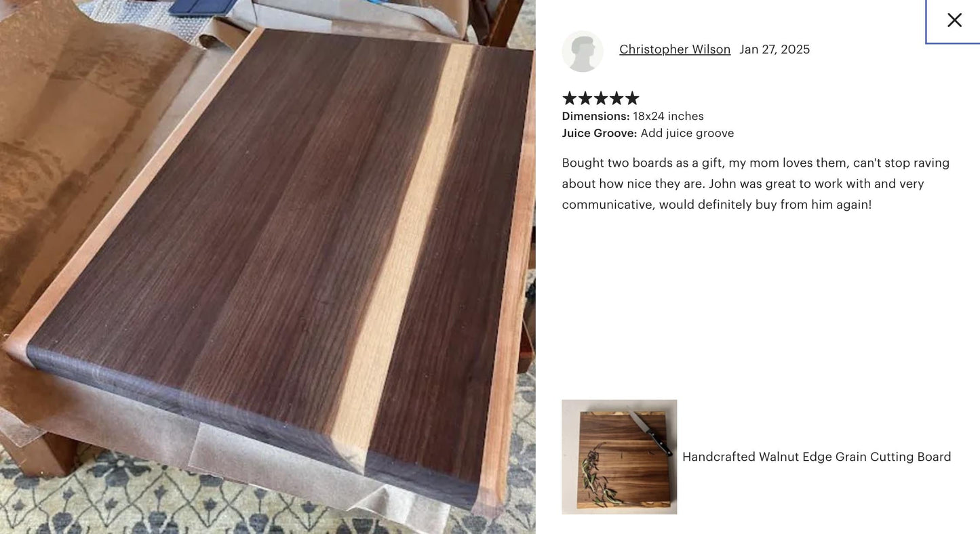The height and width of the screenshot is (534, 980).
Task: Open Handcrafted Walnut Edge Grain Cutting Board listing
Action: pyautogui.click(x=817, y=457)
